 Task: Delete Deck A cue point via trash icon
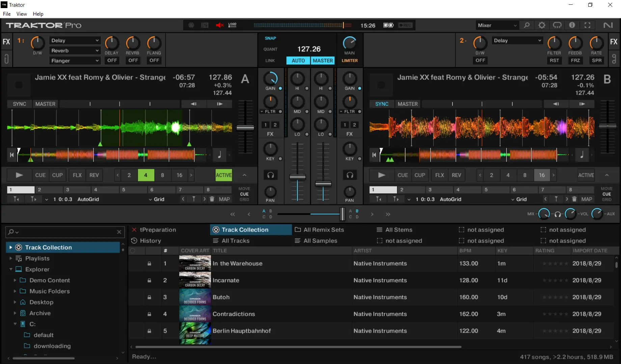212,199
